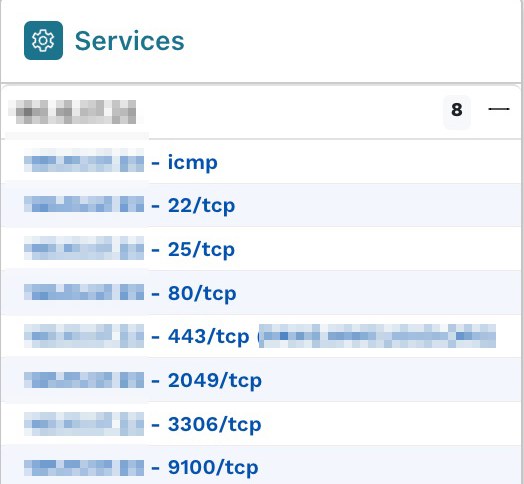Select the blurred host name in accordion header

(x=76, y=112)
